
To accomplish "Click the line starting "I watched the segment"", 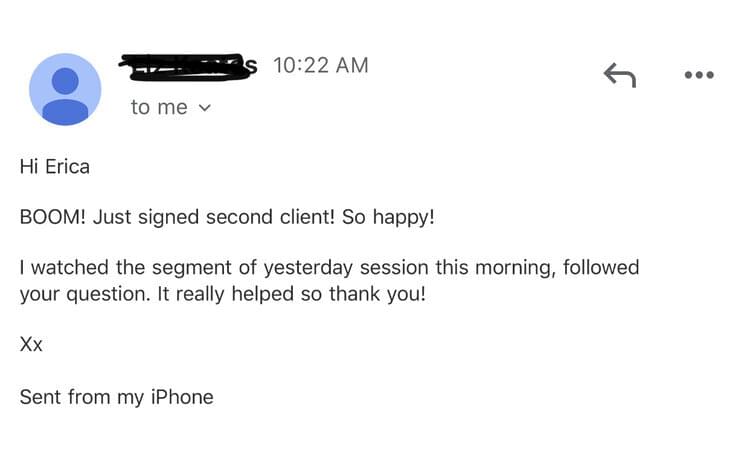I will click(x=329, y=267).
